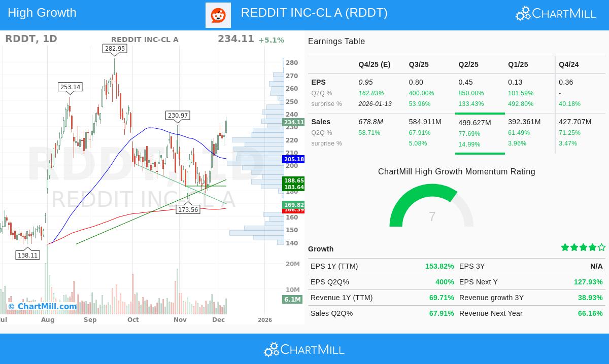This screenshot has width=609, height=364.
Task: Click the 2026-01-13 earnings date in the table
Action: pos(375,104)
